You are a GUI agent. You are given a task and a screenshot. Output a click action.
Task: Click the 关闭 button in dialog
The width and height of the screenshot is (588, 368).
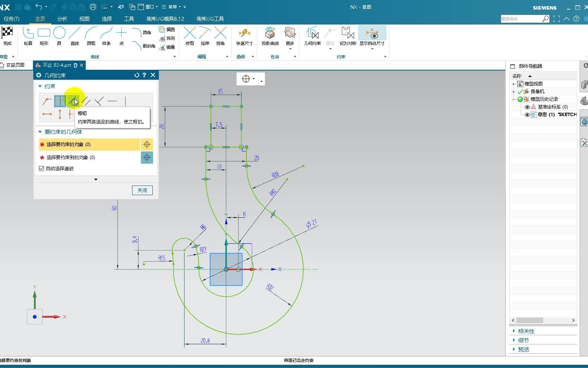(142, 190)
